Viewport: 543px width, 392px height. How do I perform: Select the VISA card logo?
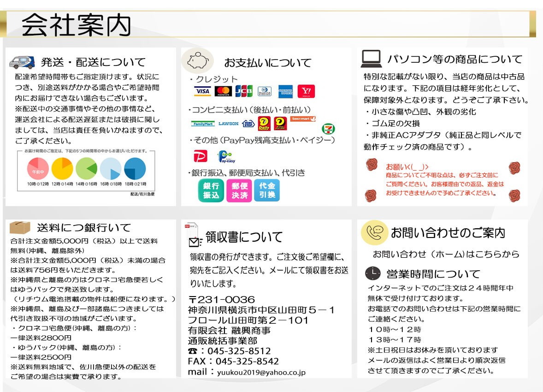click(202, 91)
